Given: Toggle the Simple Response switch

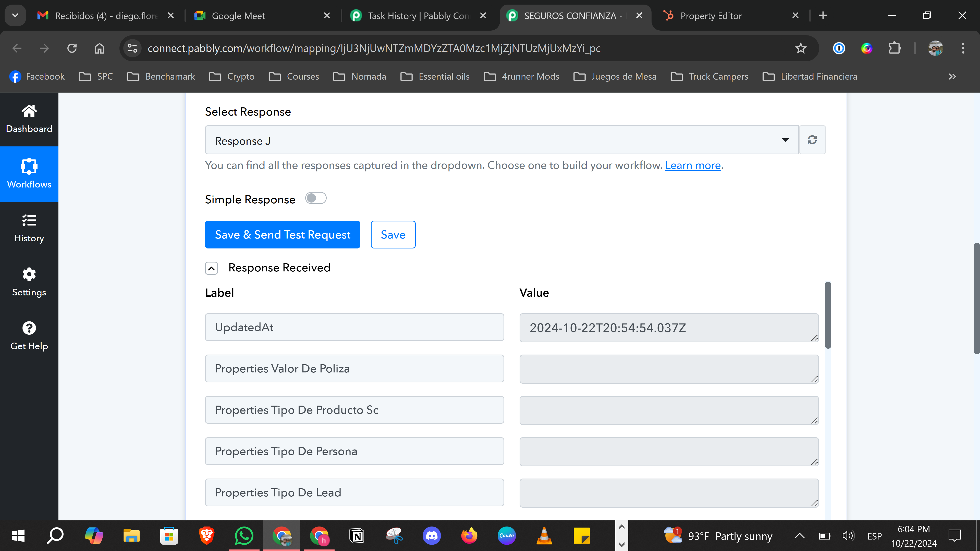Looking at the screenshot, I should 316,198.
